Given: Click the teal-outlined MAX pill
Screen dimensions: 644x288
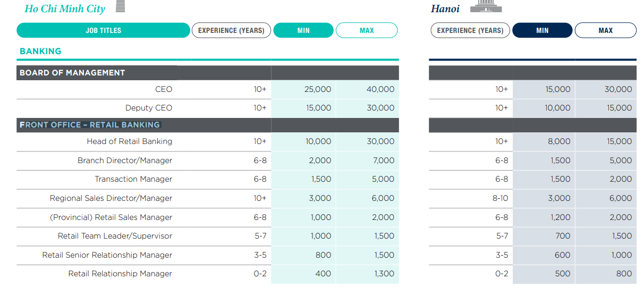Looking at the screenshot, I should pyautogui.click(x=367, y=30).
